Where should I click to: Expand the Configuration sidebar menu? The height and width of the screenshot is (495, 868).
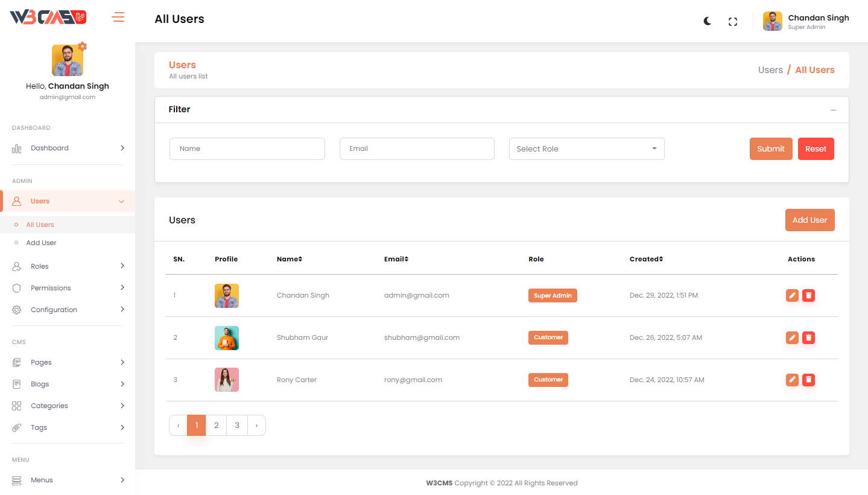pyautogui.click(x=68, y=310)
